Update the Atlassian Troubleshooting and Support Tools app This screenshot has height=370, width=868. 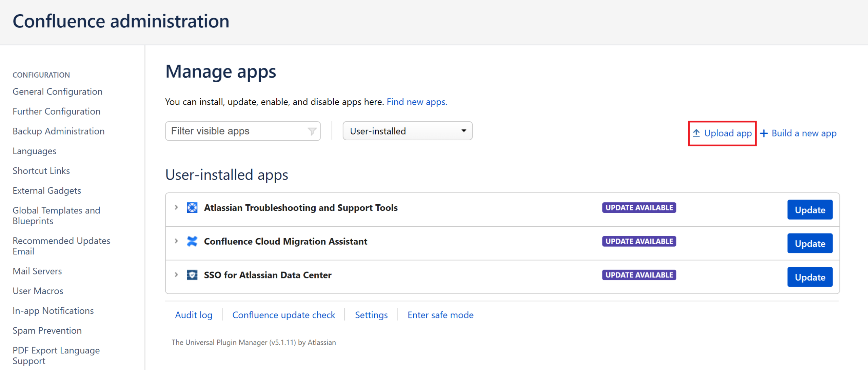coord(809,210)
